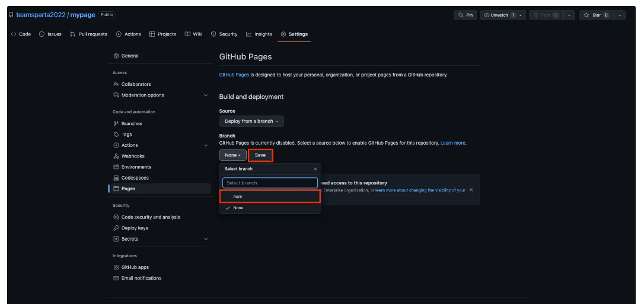
Task: Open link about changing repository visibility
Action: coord(420,190)
